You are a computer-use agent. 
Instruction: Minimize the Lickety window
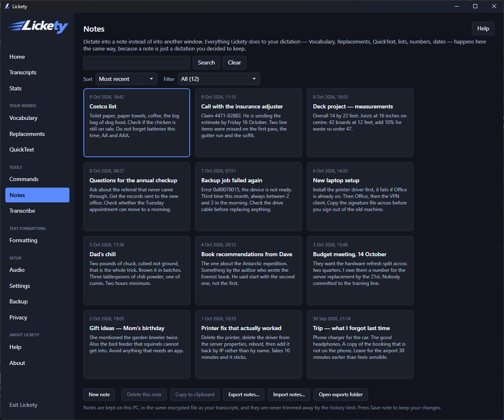coord(456,6)
